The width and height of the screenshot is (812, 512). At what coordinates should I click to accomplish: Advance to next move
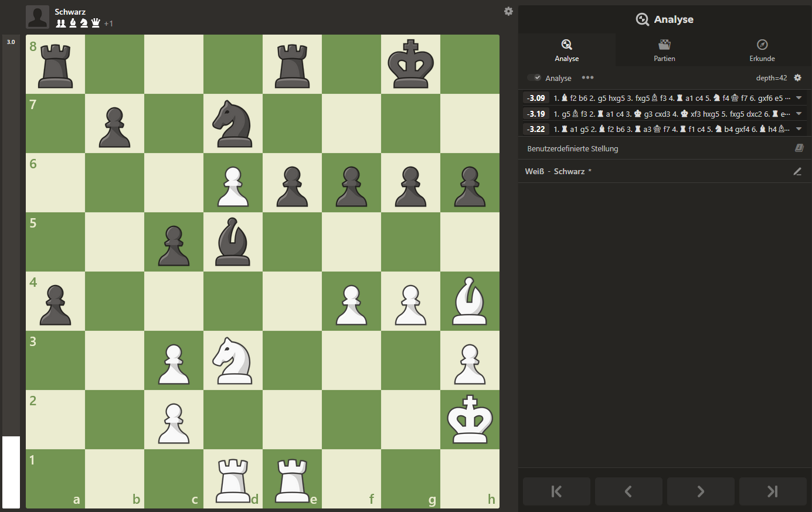pos(701,491)
